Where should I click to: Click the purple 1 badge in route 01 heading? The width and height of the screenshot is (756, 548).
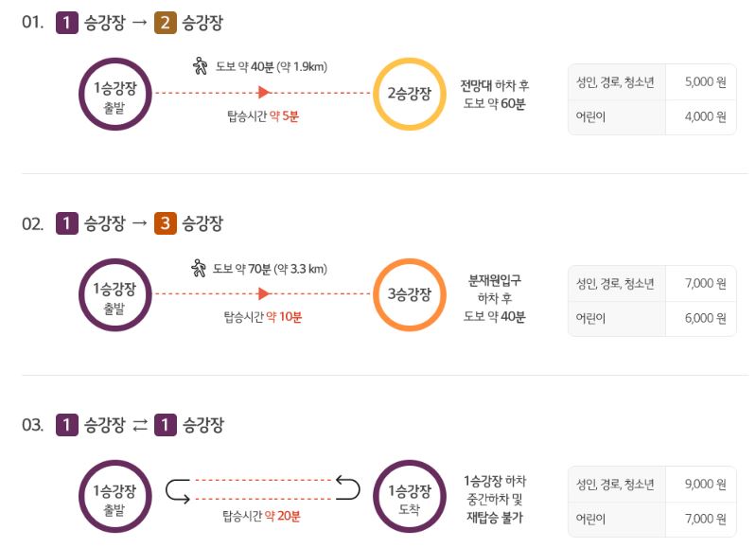tap(67, 23)
